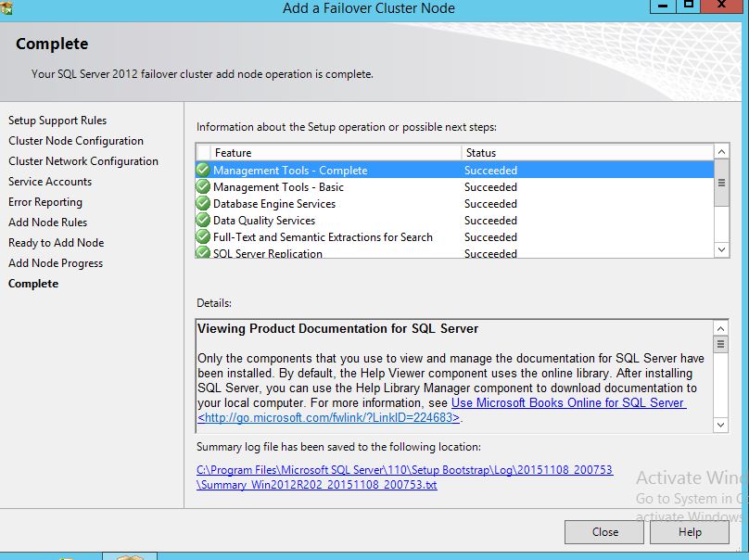The width and height of the screenshot is (749, 560).
Task: Click Succeeded status for Data Quality Services
Action: click(490, 221)
